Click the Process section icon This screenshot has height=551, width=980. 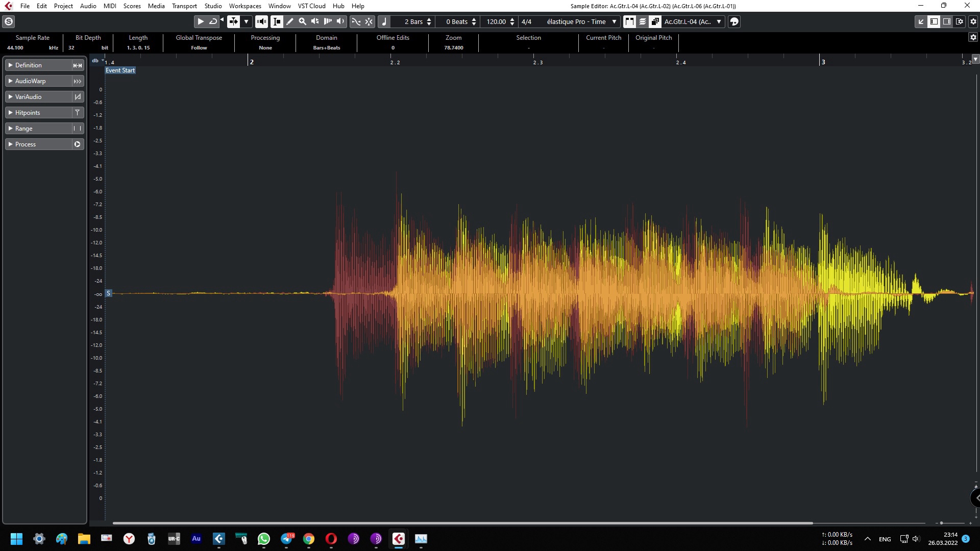click(x=77, y=144)
